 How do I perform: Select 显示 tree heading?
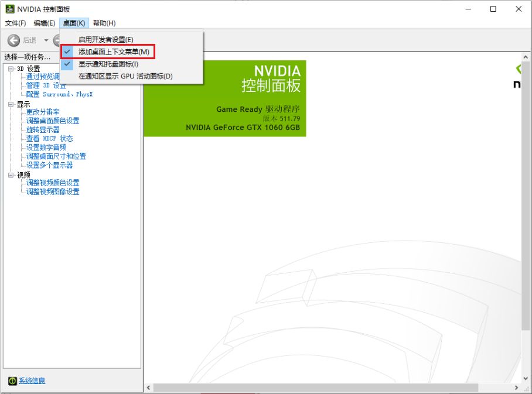point(23,104)
